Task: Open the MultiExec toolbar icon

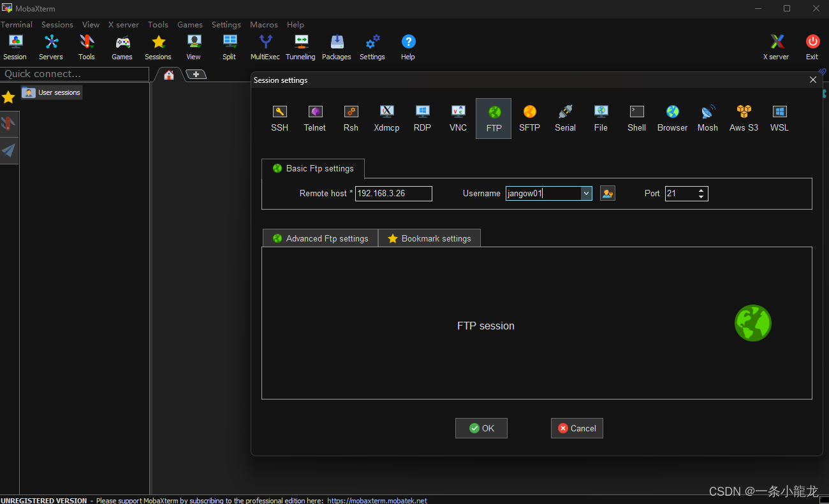Action: point(265,47)
